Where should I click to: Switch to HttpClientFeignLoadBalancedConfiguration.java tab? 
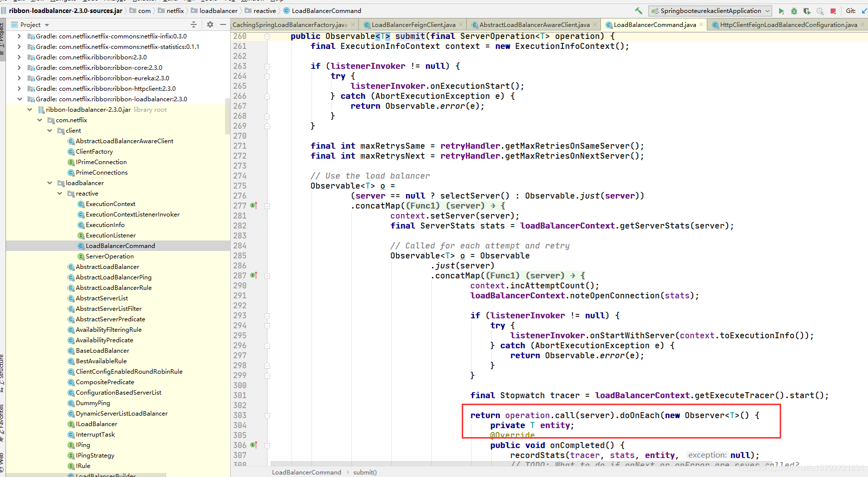point(789,24)
